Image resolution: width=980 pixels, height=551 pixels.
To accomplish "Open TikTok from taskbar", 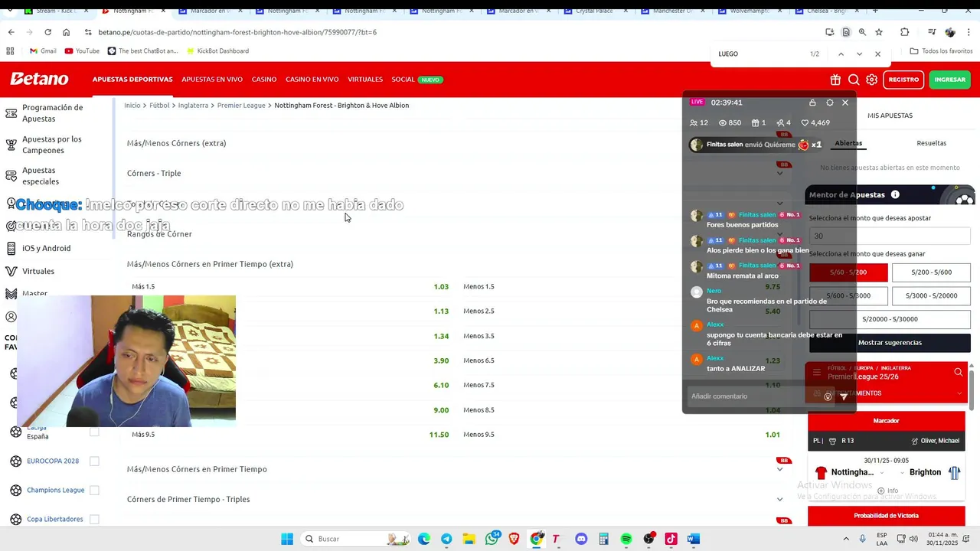I will coord(671,539).
